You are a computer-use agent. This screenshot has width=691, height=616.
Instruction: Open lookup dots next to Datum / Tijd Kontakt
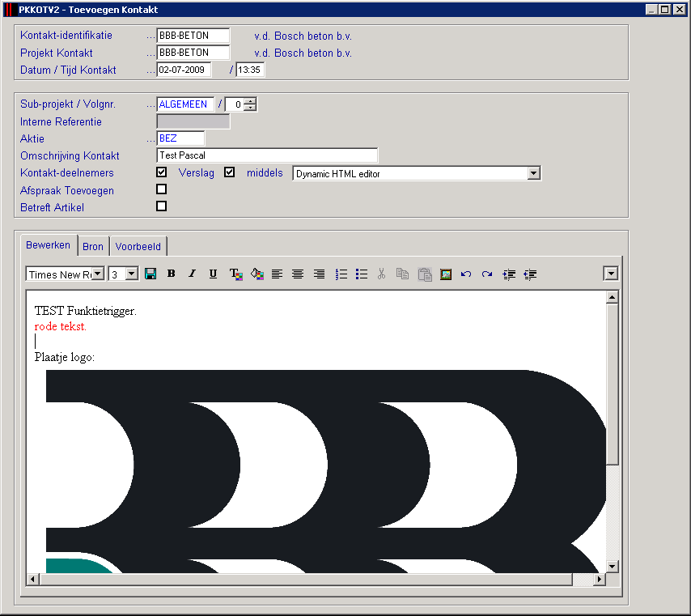(x=150, y=71)
